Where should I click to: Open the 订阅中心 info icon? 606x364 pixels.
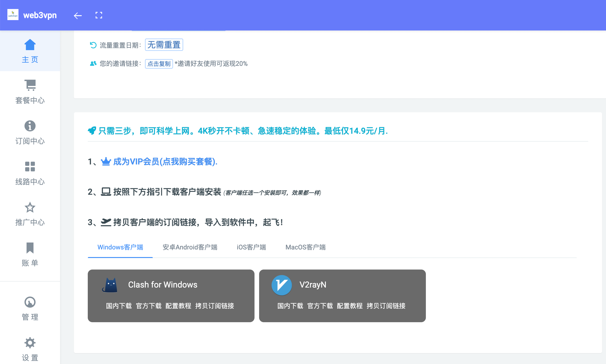click(x=30, y=126)
